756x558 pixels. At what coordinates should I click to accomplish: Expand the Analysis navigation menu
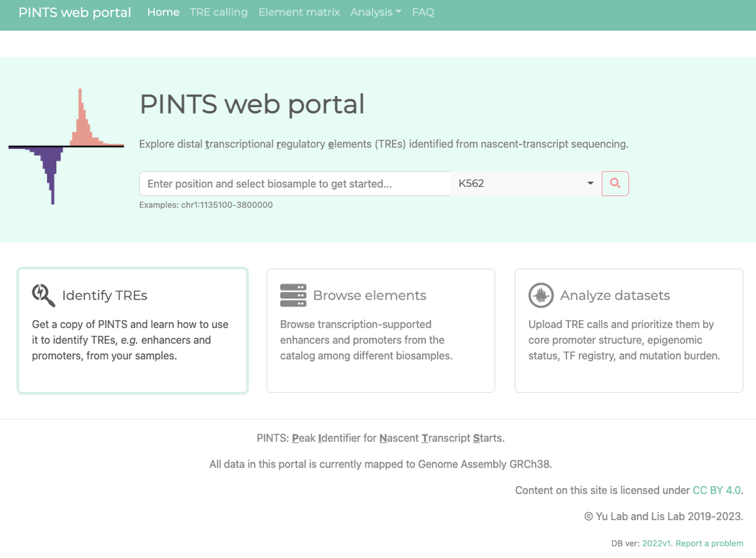pos(375,12)
